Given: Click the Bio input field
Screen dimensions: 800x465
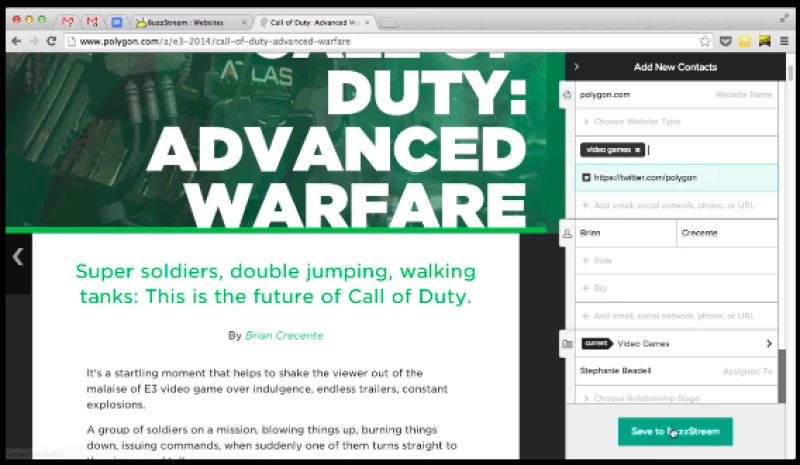Looking at the screenshot, I should pos(675,288).
